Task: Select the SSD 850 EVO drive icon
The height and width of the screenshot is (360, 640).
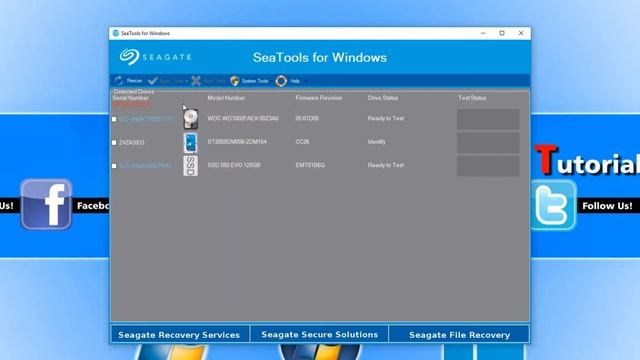Action: (x=191, y=166)
